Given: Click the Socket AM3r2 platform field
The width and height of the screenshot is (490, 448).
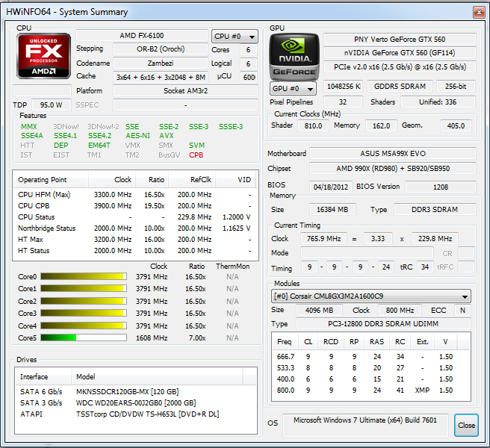Looking at the screenshot, I should pyautogui.click(x=185, y=91).
